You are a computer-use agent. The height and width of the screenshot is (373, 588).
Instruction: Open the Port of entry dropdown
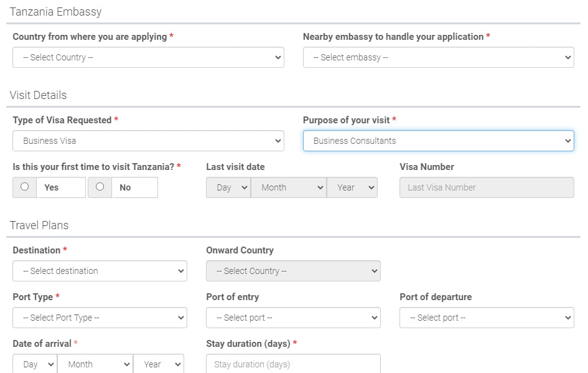[x=293, y=318]
